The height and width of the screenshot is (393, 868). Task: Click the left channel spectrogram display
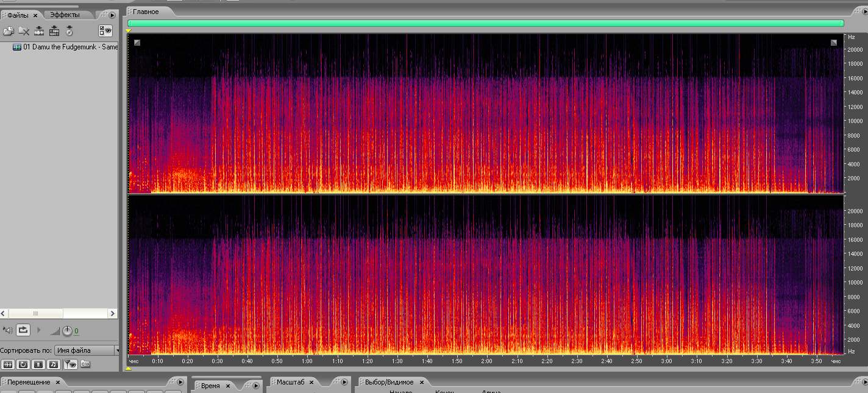pyautogui.click(x=486, y=113)
